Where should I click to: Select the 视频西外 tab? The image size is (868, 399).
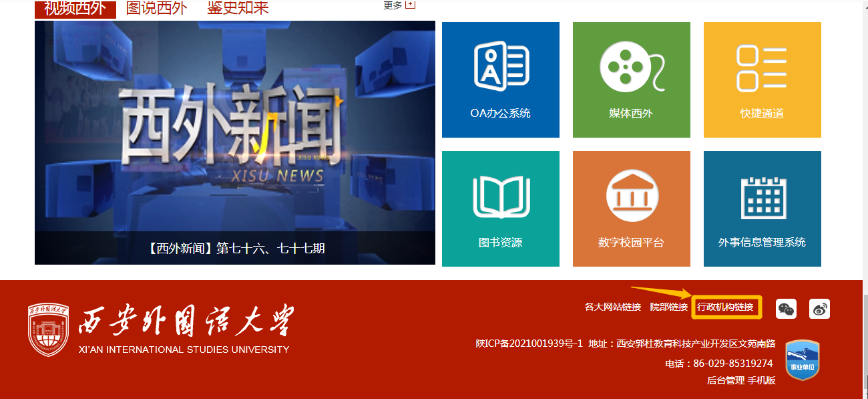click(75, 8)
